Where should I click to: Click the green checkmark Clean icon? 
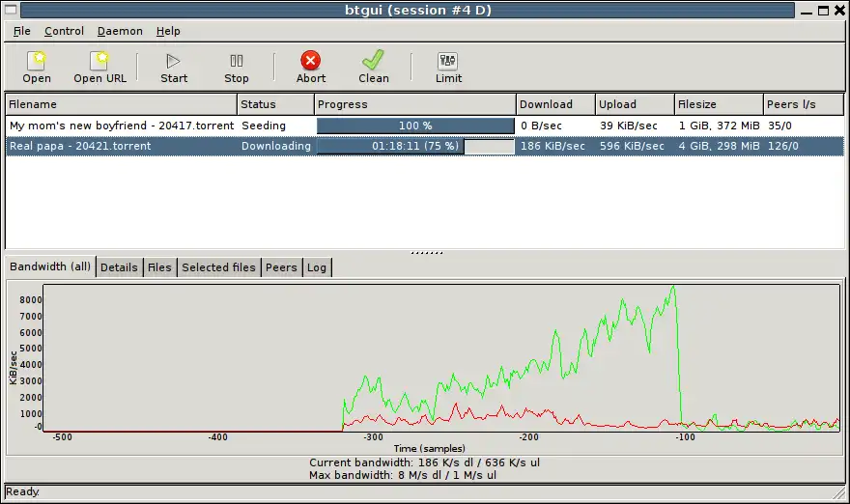point(374,60)
